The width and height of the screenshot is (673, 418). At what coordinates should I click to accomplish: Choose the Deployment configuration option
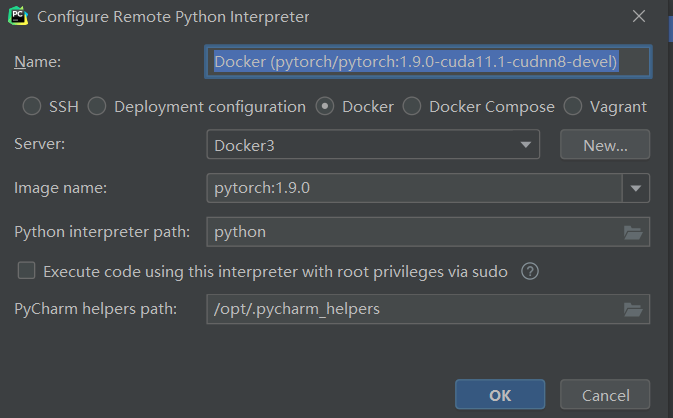click(97, 106)
